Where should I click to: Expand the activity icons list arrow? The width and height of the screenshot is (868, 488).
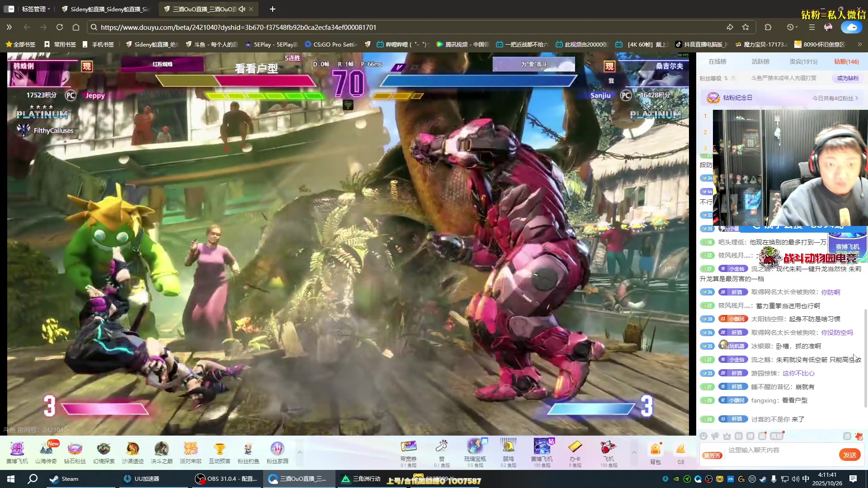[x=299, y=452]
